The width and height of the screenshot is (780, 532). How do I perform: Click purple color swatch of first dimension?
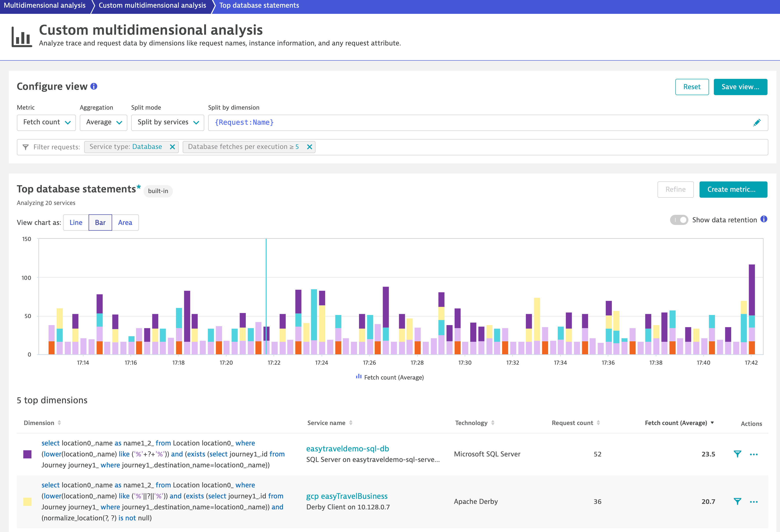(x=27, y=454)
